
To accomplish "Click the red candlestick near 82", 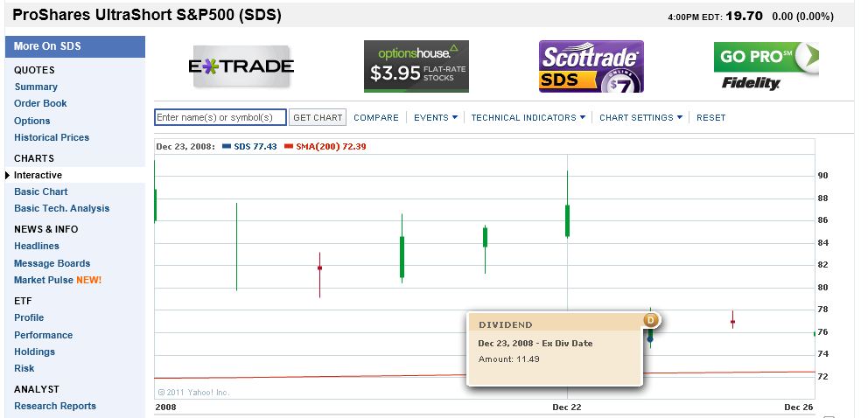I will 319,268.
